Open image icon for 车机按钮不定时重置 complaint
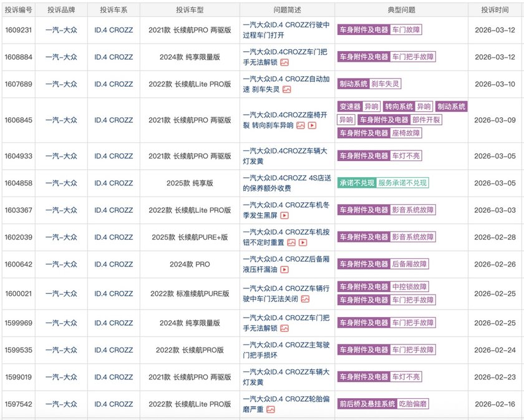 point(291,242)
